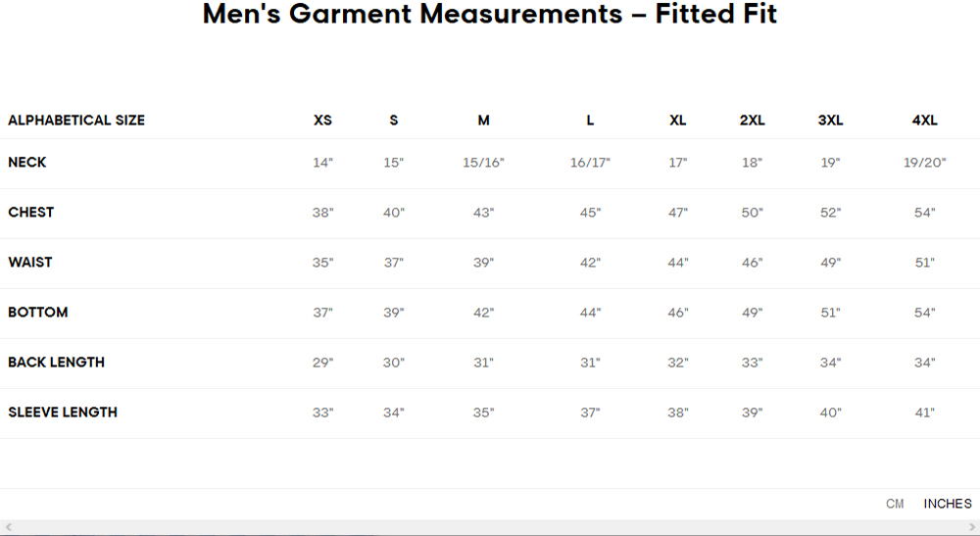Screen dimensions: 980x536
Task: Switch units to CM
Action: pyautogui.click(x=895, y=504)
